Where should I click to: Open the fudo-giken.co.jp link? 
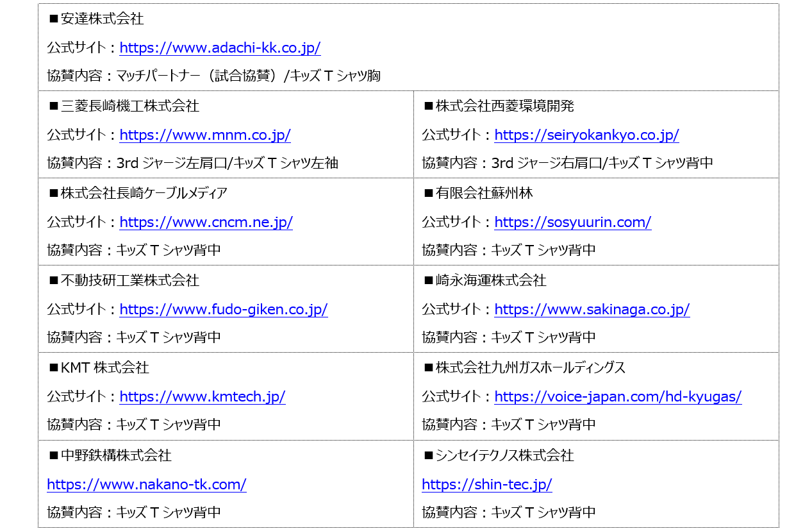pos(224,309)
